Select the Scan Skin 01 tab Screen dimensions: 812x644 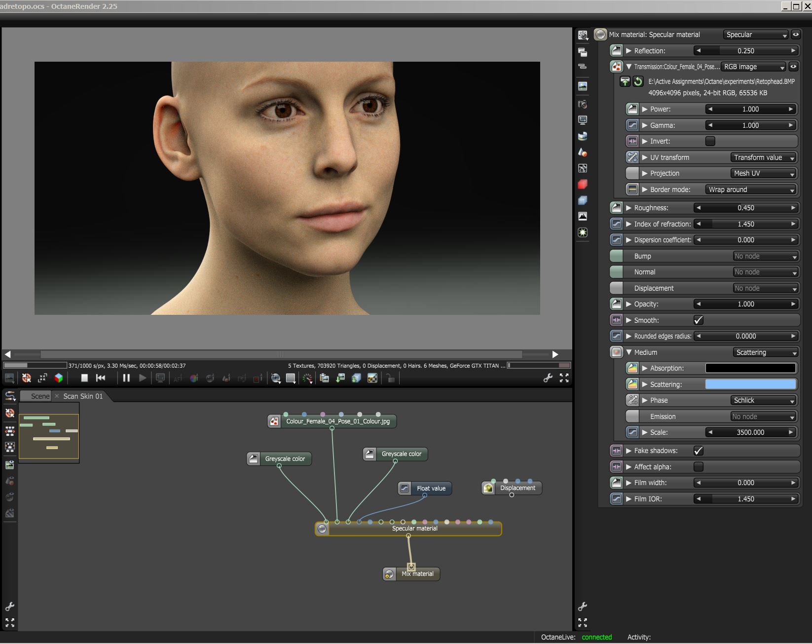pyautogui.click(x=83, y=396)
